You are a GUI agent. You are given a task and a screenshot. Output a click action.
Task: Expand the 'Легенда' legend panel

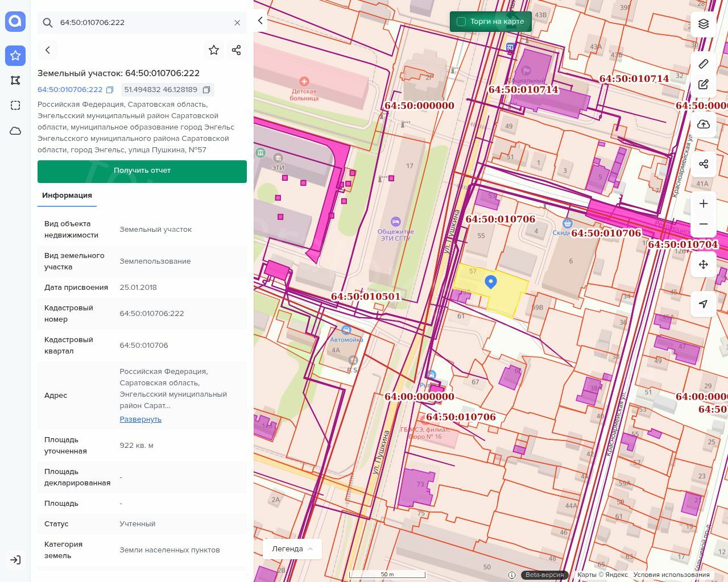point(292,549)
